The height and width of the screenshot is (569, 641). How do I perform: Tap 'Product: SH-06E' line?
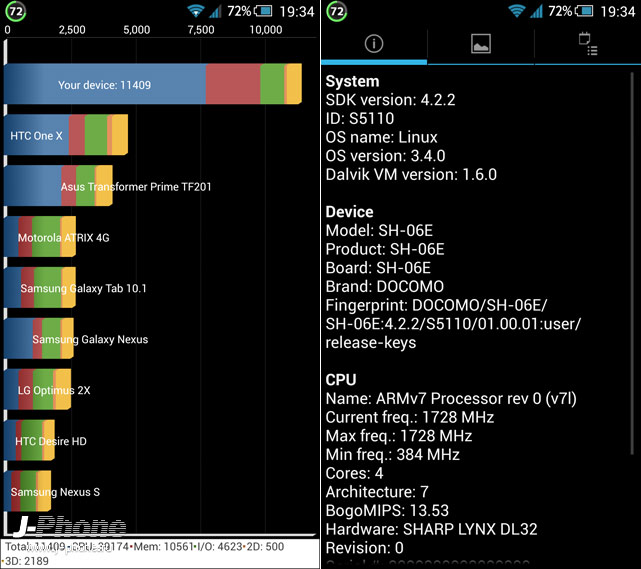click(x=385, y=249)
